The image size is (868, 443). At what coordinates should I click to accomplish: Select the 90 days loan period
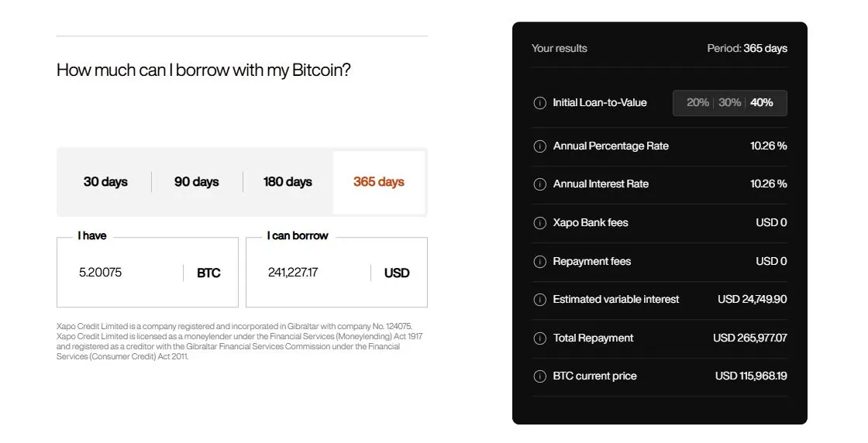(x=196, y=182)
